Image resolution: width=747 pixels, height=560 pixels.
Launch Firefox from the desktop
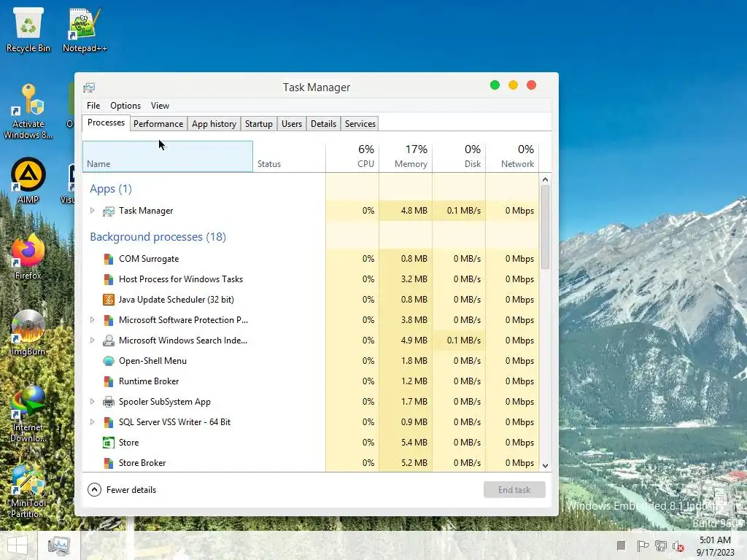pos(28,256)
